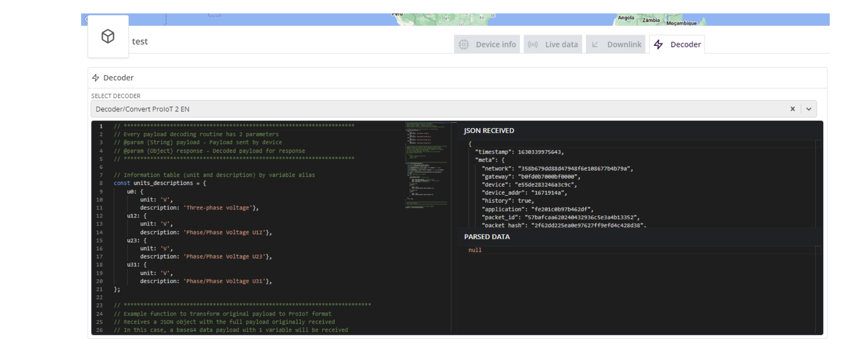Click the "gateway": "b0fd0b7000bf0000" line
The image size is (868, 356).
click(x=531, y=176)
